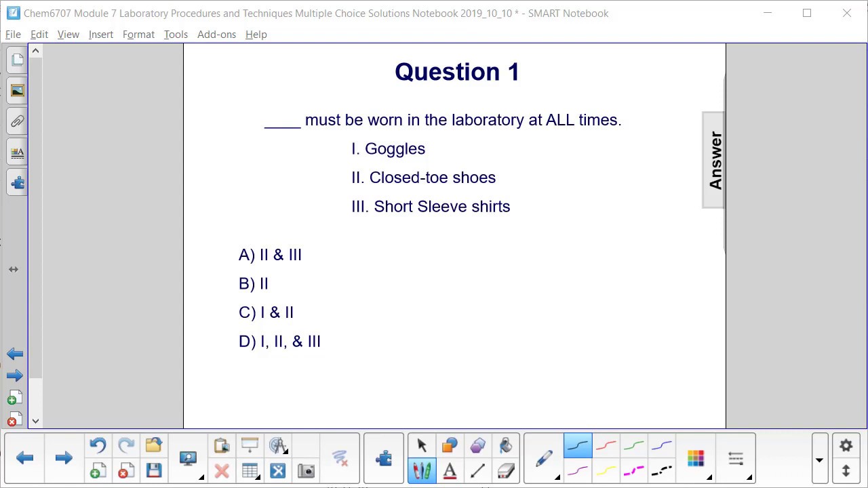Activate the Select arrow pointer tool
868x488 pixels.
(x=421, y=445)
